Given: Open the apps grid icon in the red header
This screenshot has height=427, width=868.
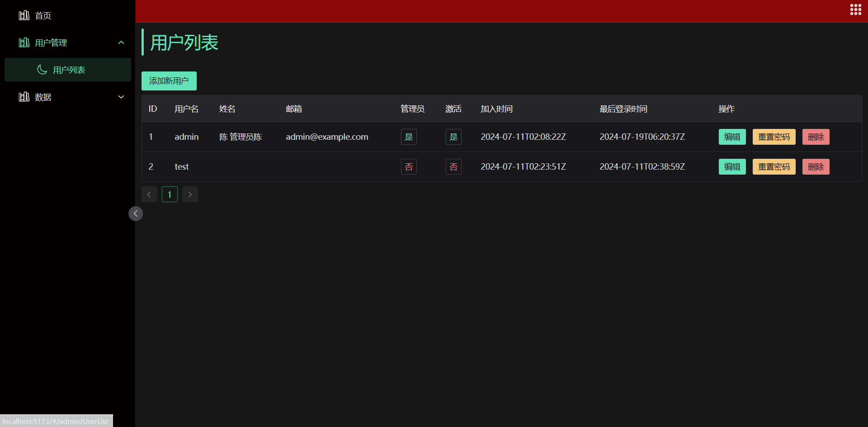Looking at the screenshot, I should (855, 9).
